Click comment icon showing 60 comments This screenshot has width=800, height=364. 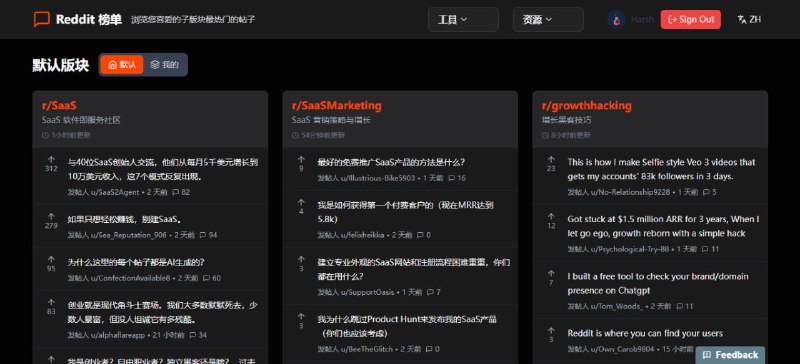pyautogui.click(x=206, y=278)
